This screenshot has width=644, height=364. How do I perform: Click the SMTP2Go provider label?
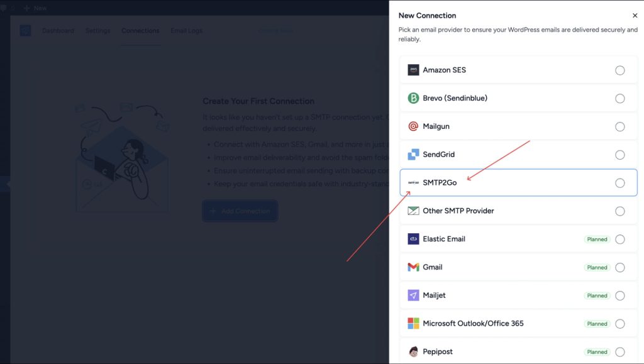(440, 182)
